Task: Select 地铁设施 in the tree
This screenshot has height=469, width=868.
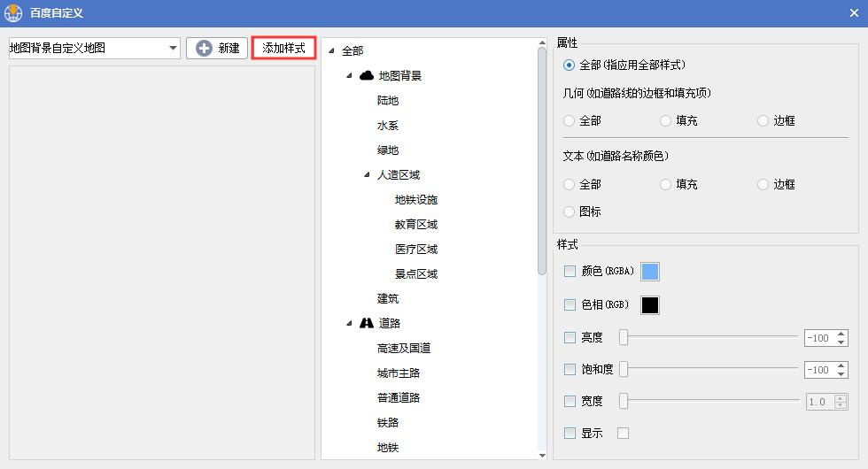Action: pyautogui.click(x=416, y=200)
